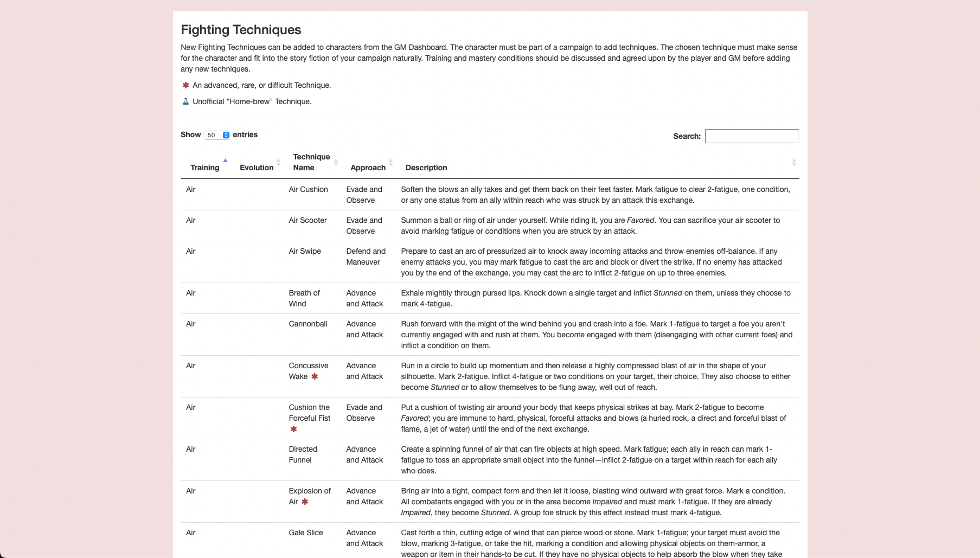Screen dimensions: 980x558
Task: Click the asterisk next to Explosion of Air
Action: pos(305,502)
